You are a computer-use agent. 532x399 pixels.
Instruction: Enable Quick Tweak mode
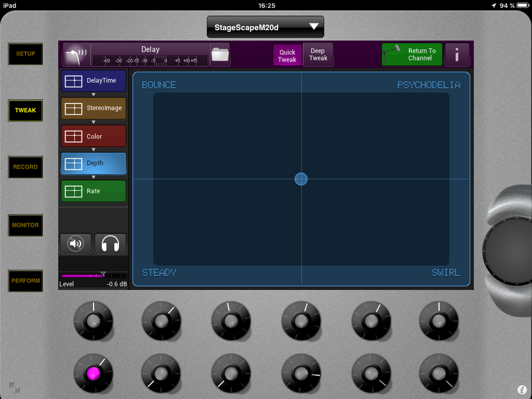(287, 55)
